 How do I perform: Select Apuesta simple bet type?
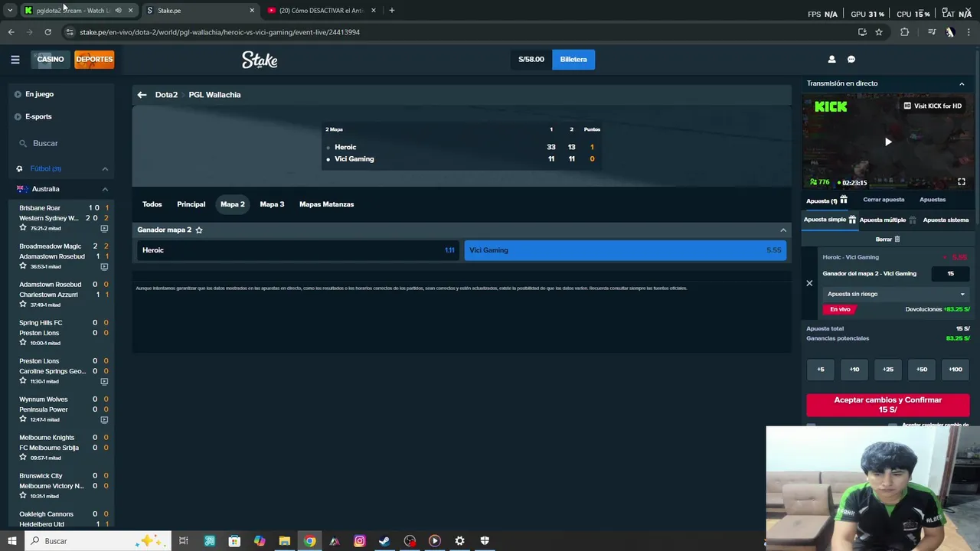(x=829, y=220)
